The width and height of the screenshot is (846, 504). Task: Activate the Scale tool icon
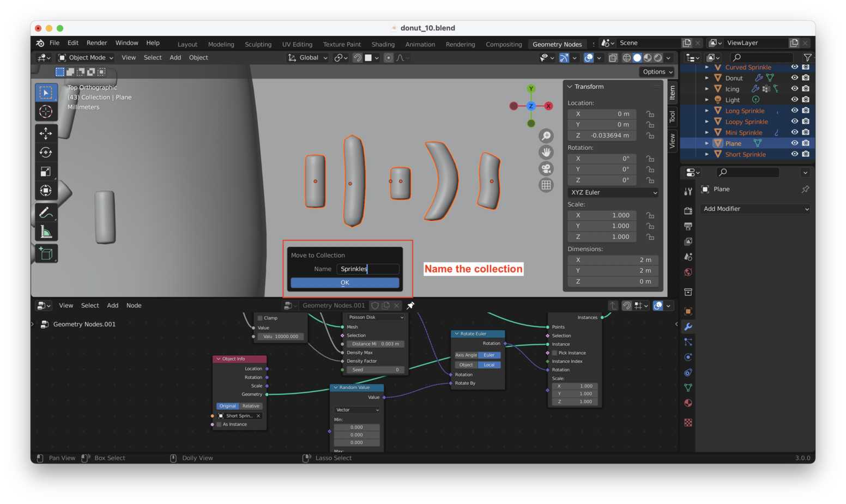[x=46, y=172]
